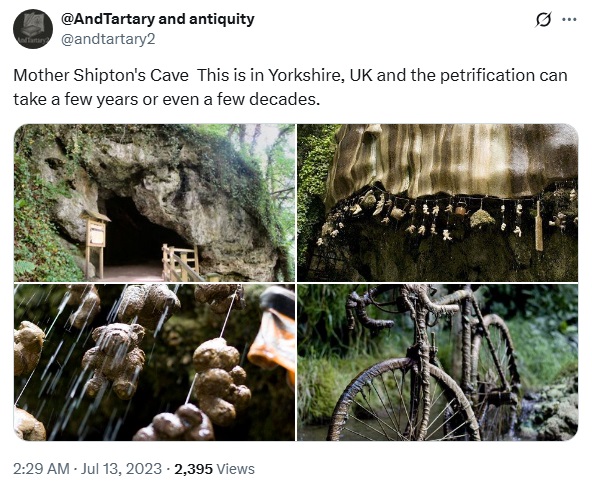Open the petrified teddy bears photo
The image size is (592, 486).
click(x=154, y=363)
